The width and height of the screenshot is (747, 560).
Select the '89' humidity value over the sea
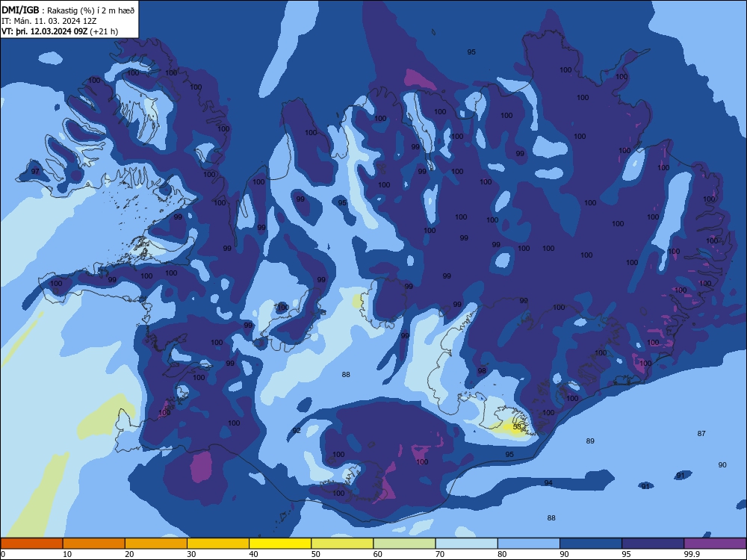(590, 441)
